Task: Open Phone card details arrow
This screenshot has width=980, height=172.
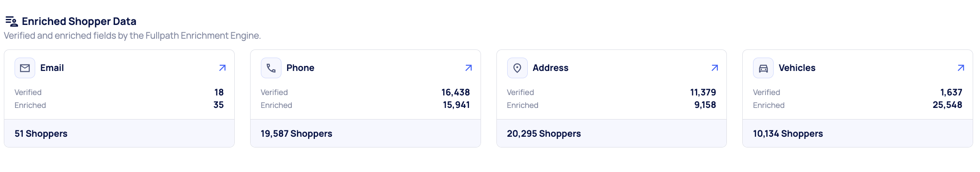Action: (469, 68)
